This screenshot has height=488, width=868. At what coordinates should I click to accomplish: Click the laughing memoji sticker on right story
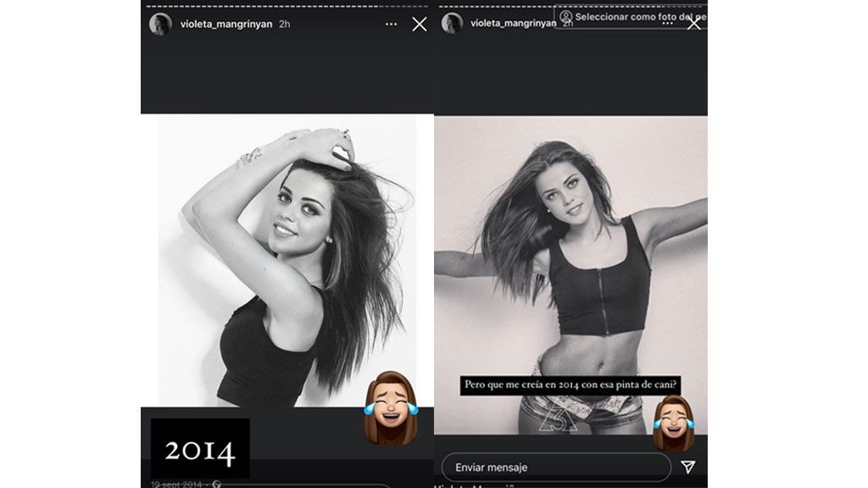[674, 423]
